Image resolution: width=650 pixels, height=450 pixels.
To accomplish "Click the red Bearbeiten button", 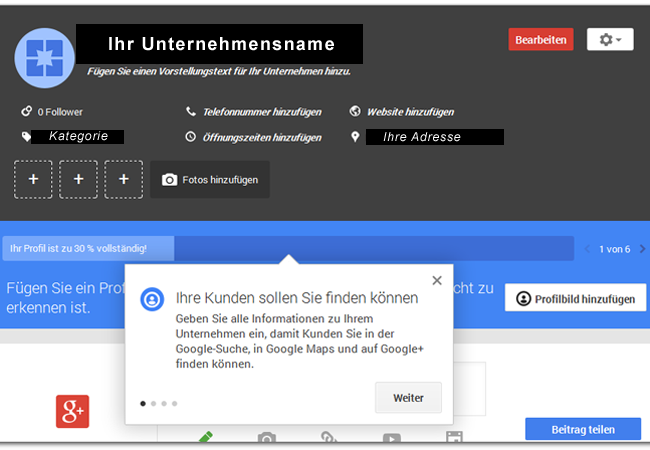I will coord(541,39).
